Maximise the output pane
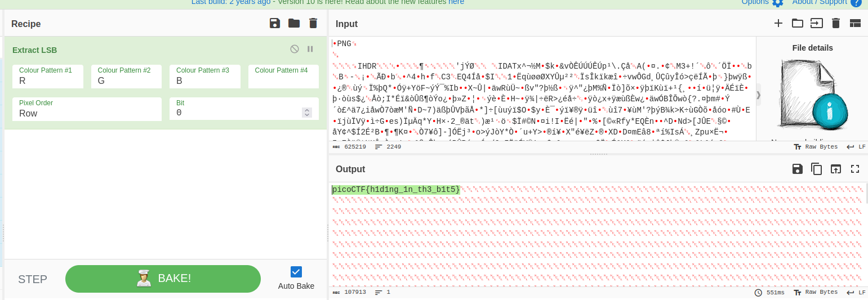 (855, 169)
